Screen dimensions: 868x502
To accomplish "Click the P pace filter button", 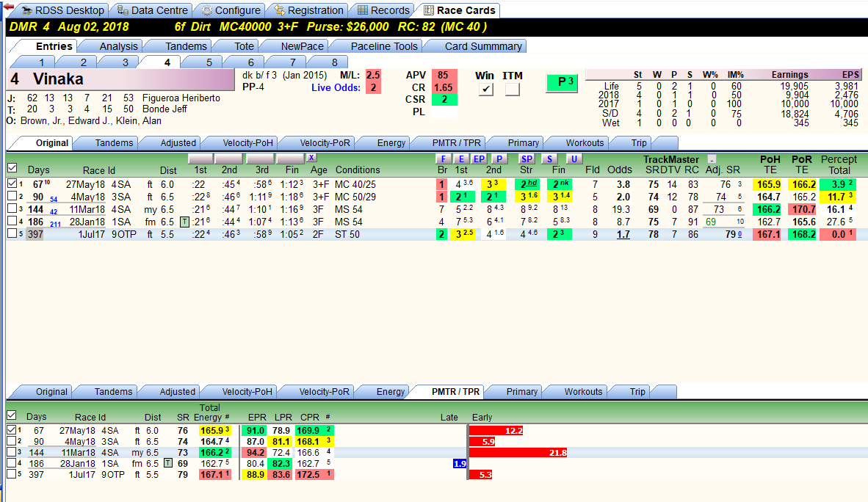I will 499,159.
